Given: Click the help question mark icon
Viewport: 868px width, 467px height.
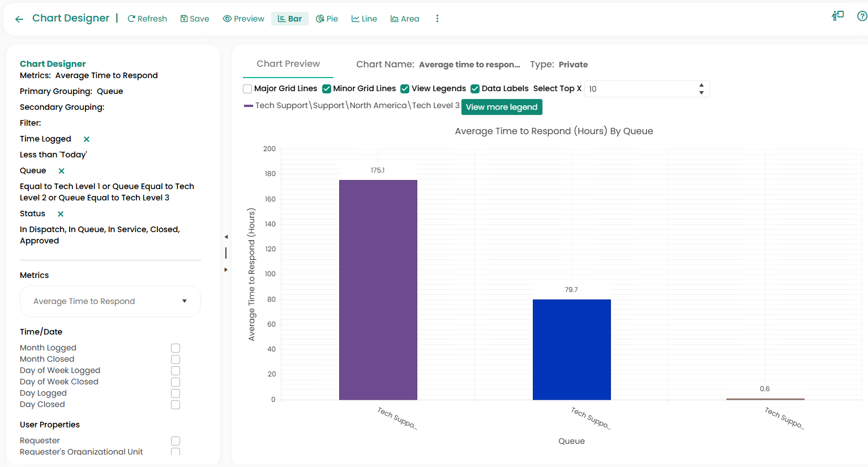Looking at the screenshot, I should pos(862,16).
